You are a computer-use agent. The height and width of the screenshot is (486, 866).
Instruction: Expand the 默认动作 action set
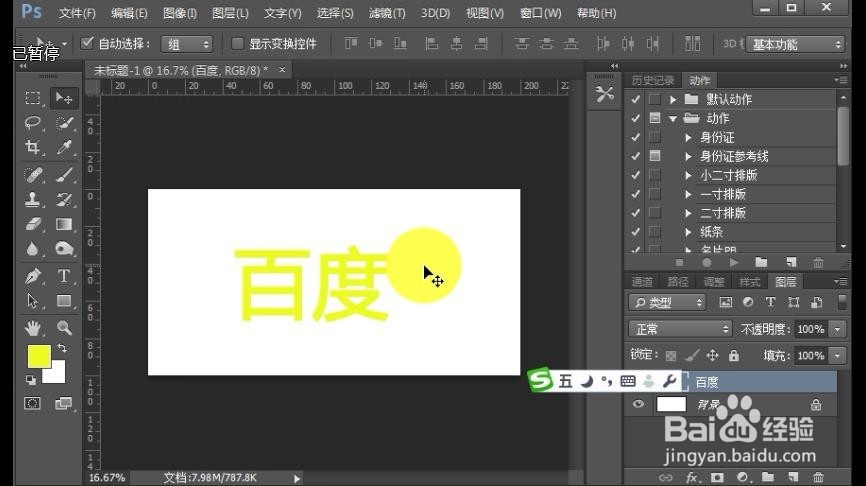coord(673,99)
